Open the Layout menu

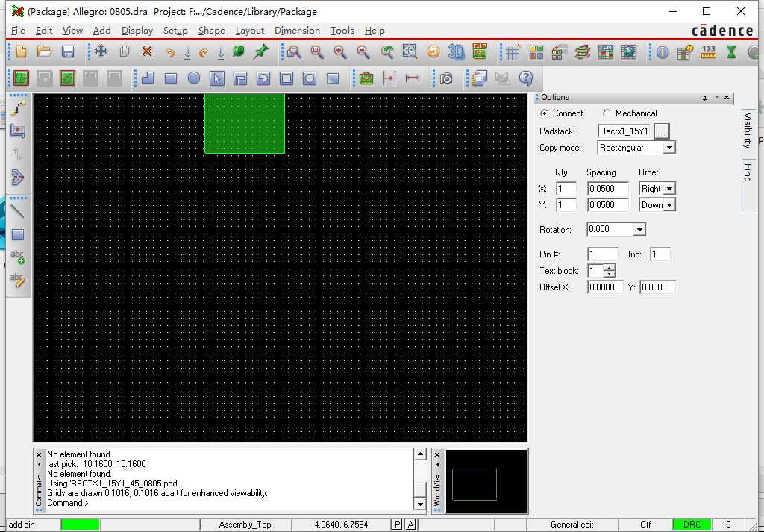249,30
